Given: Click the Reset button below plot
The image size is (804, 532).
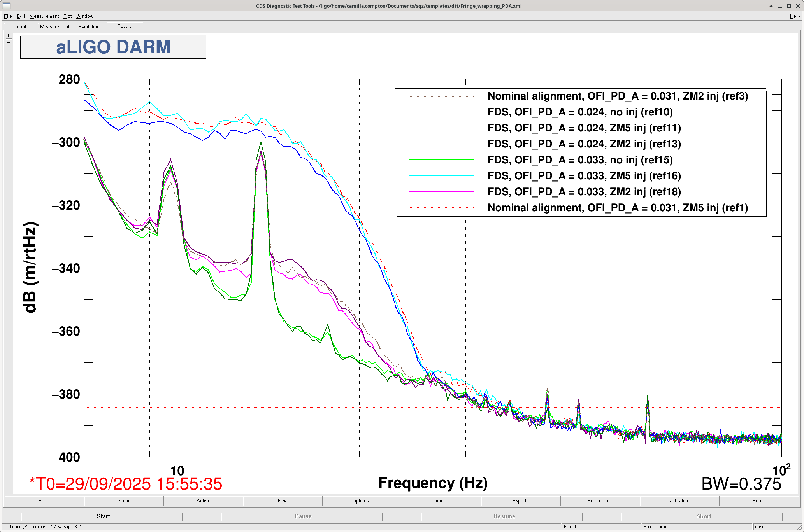Looking at the screenshot, I should pyautogui.click(x=44, y=501).
